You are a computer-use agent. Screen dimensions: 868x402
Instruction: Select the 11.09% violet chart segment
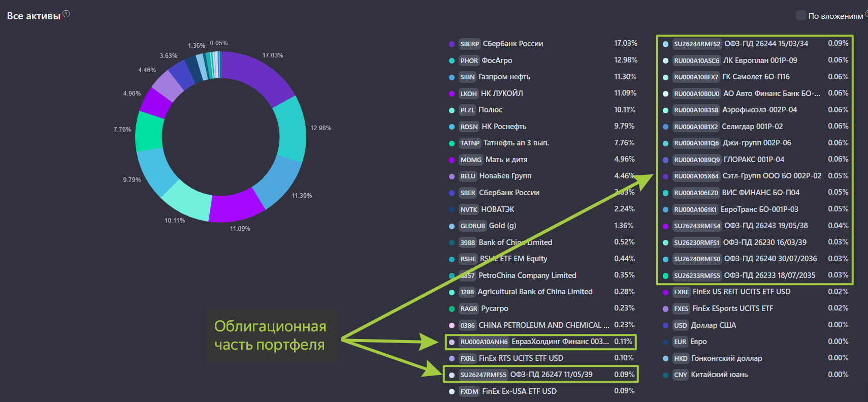236,207
